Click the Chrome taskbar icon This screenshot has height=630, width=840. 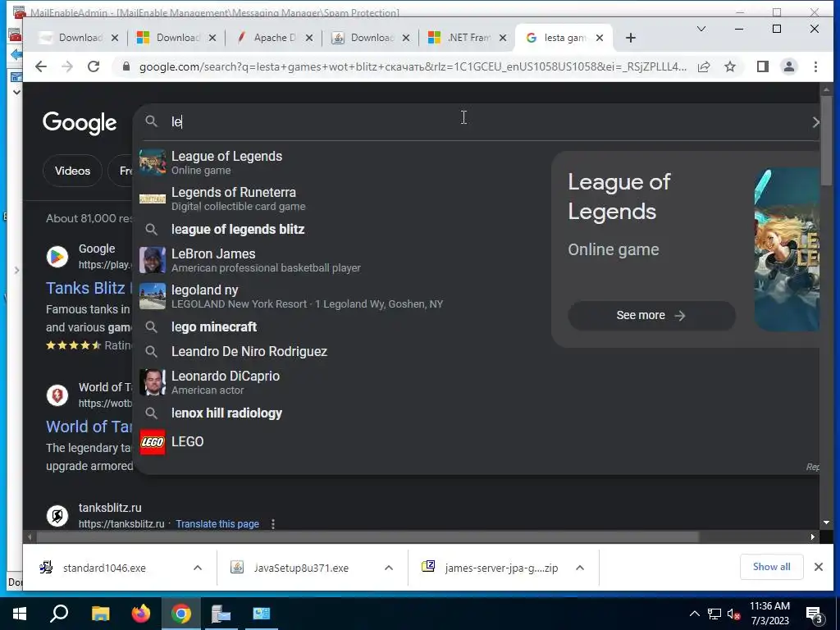click(181, 614)
